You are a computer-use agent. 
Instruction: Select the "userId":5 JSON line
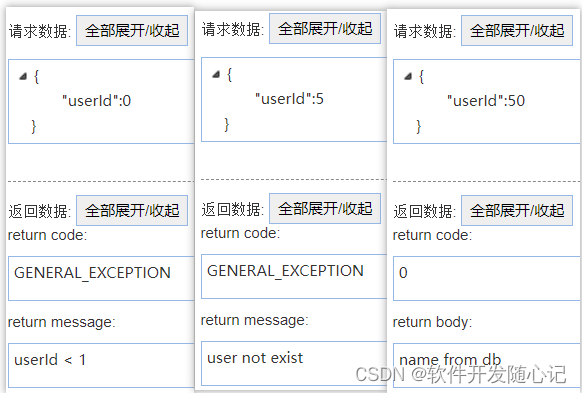coord(289,99)
